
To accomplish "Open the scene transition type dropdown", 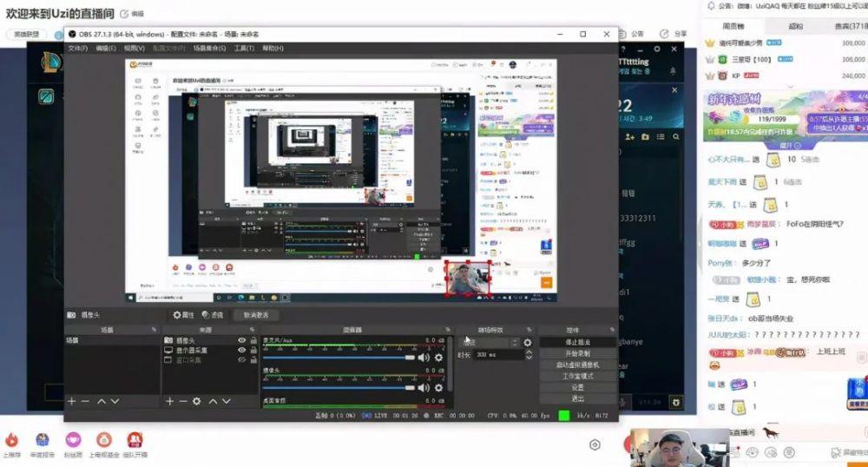I will pos(488,343).
